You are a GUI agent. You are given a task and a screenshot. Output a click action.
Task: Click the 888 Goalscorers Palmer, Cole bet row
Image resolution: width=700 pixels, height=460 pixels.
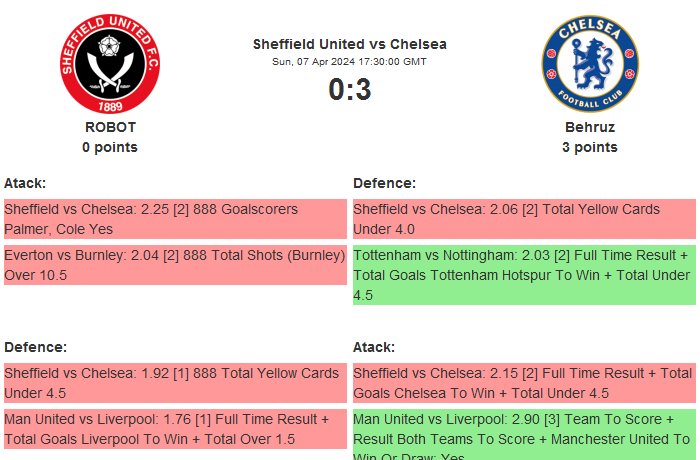click(x=175, y=219)
